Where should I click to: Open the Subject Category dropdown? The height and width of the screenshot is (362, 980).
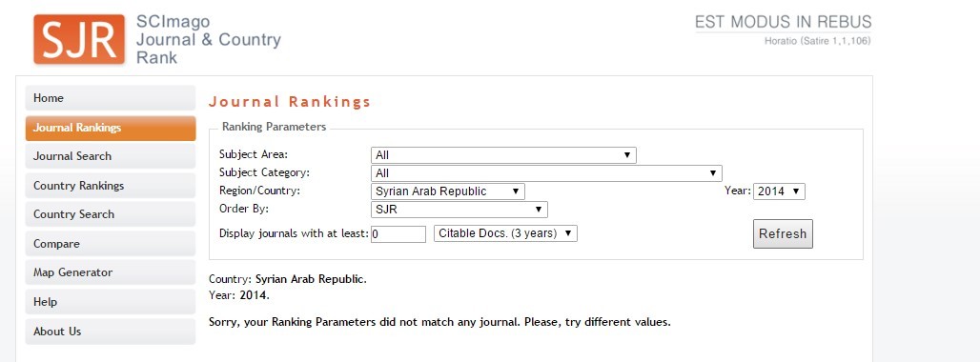tap(546, 172)
